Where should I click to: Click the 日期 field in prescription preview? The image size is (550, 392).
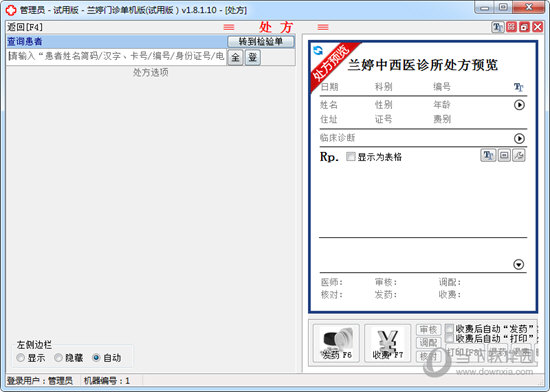[329, 87]
